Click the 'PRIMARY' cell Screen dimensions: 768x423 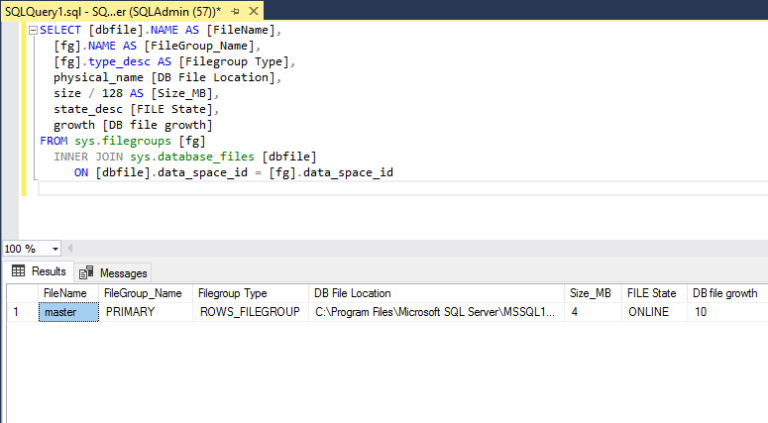145,312
